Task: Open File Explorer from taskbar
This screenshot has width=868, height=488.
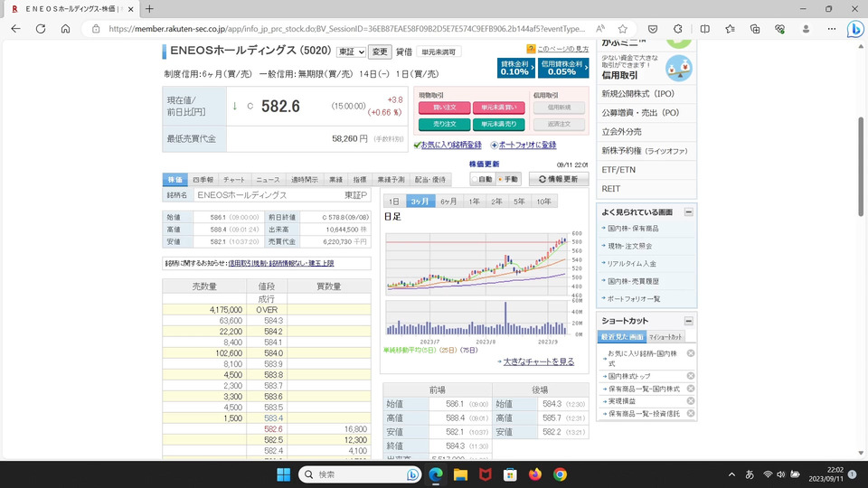Action: (460, 474)
